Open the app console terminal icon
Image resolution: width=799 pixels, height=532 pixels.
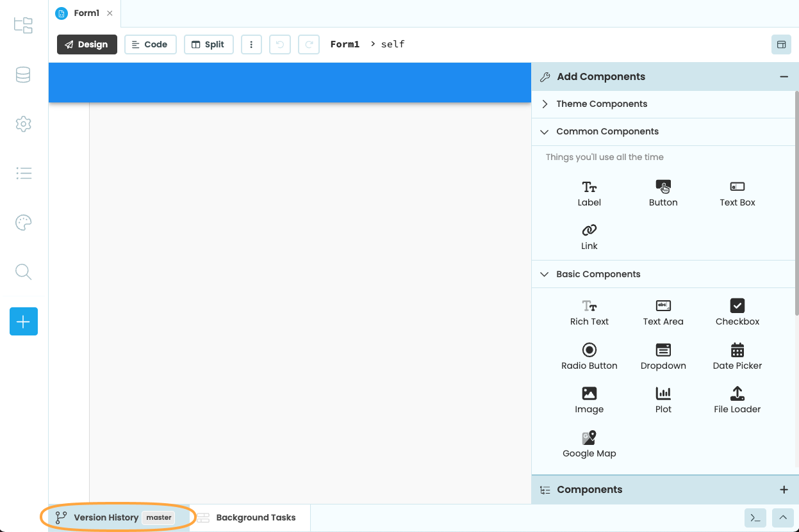pyautogui.click(x=755, y=517)
